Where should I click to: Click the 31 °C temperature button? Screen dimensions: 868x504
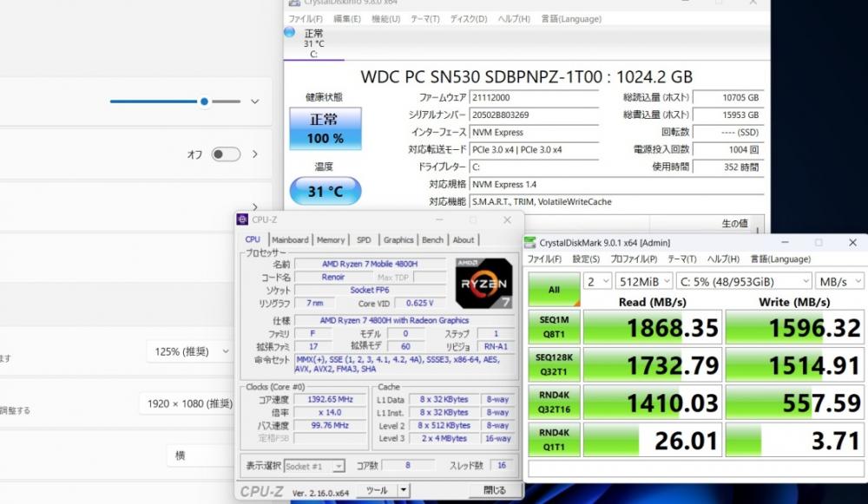(325, 192)
